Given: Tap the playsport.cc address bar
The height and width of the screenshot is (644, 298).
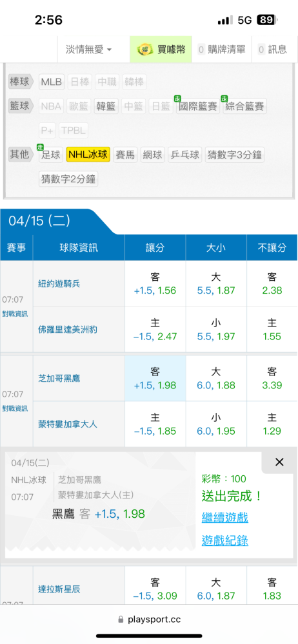Looking at the screenshot, I should tap(149, 620).
